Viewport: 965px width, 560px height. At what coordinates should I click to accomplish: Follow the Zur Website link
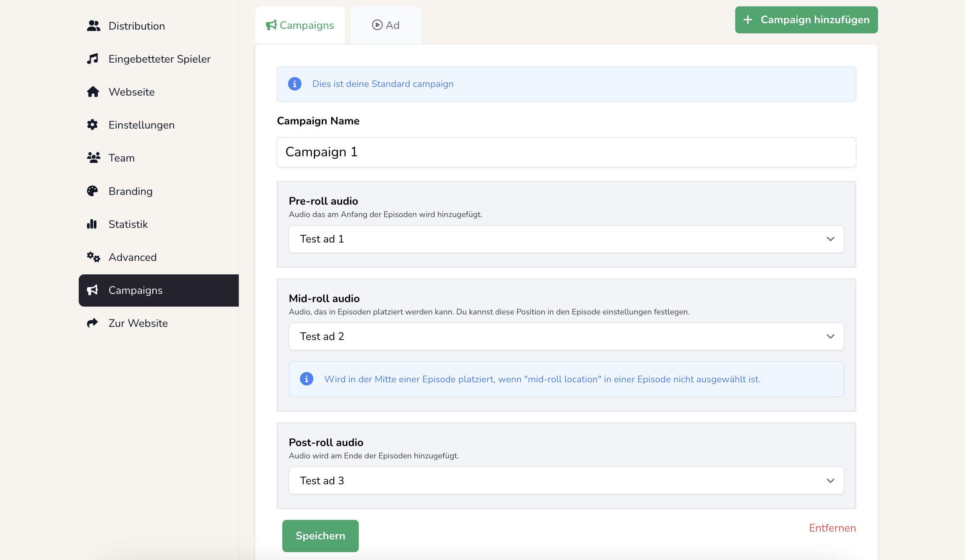click(159, 323)
